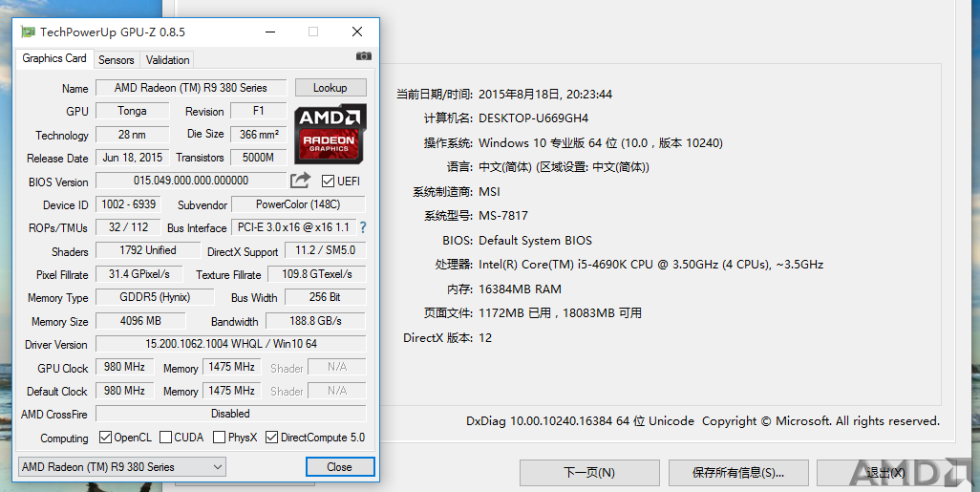Toggle the CUDA checkbox
The height and width of the screenshot is (492, 980).
click(x=165, y=437)
